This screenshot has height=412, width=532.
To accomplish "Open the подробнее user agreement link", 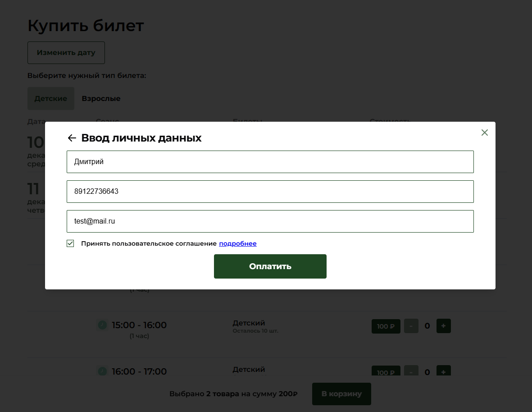I will coord(237,243).
